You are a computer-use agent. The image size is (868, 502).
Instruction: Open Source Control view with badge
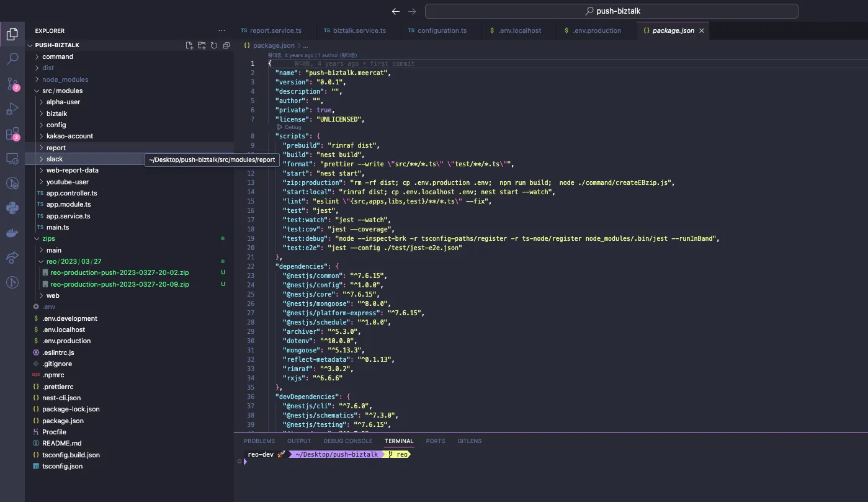click(x=12, y=84)
